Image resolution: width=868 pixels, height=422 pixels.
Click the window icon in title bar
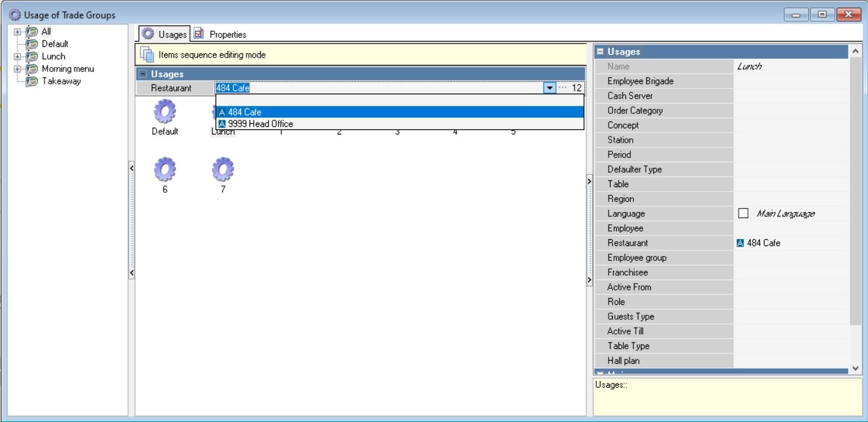14,15
